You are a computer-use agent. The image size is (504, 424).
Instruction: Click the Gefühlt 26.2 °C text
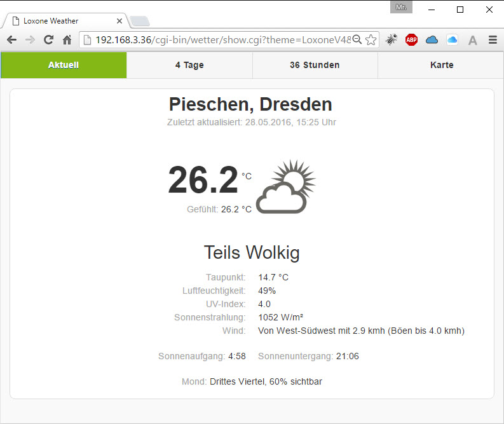(x=219, y=209)
